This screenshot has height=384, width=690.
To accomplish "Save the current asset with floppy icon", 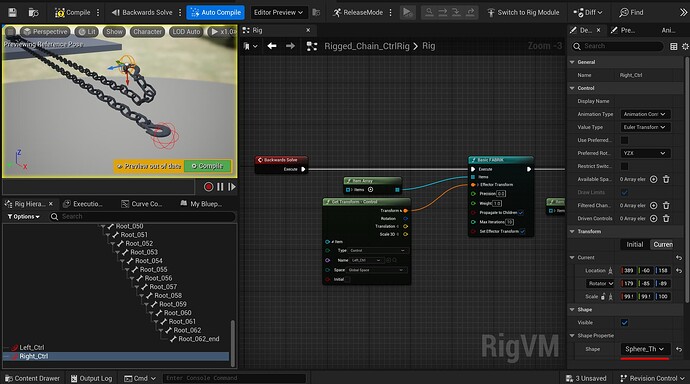I will click(12, 12).
